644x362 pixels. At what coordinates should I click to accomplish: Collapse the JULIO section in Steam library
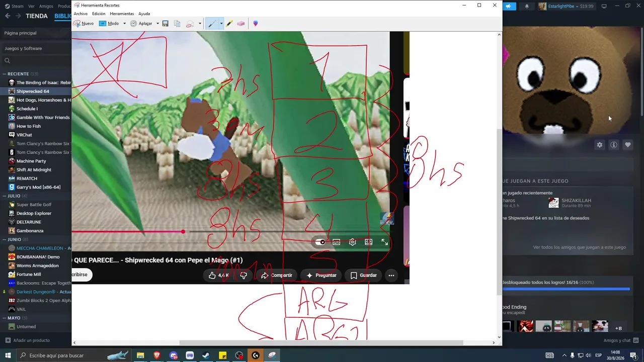tap(4, 196)
